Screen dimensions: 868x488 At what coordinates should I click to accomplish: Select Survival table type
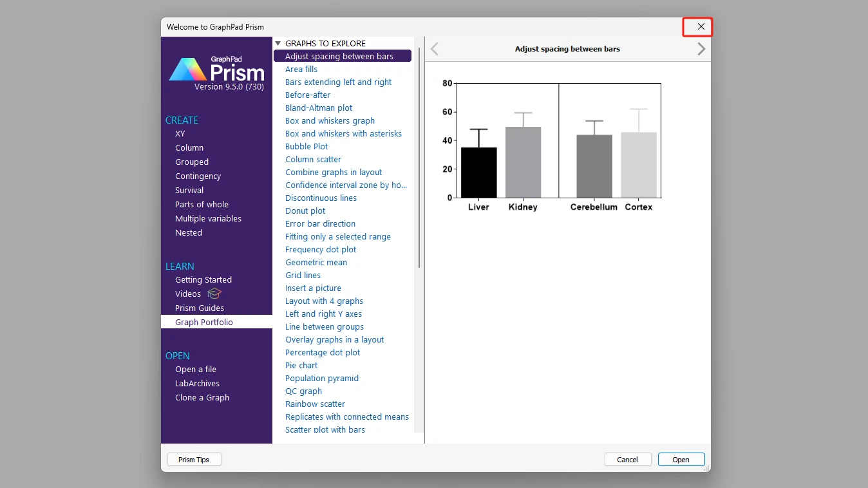[x=189, y=190]
